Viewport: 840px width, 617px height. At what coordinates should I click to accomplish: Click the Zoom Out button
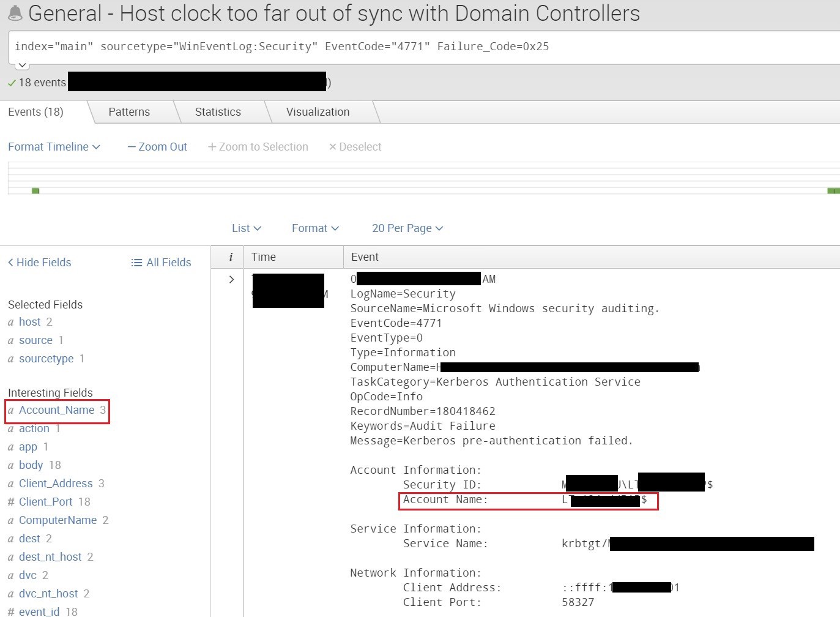tap(157, 147)
